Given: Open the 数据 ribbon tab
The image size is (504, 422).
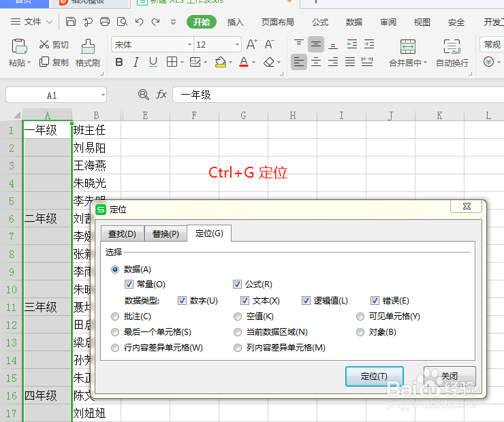Looking at the screenshot, I should pos(354,22).
